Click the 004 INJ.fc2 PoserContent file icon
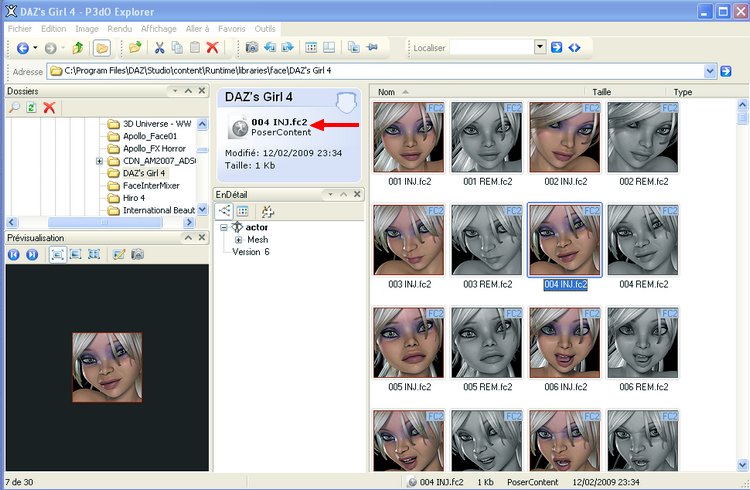The image size is (750, 490). tap(238, 128)
